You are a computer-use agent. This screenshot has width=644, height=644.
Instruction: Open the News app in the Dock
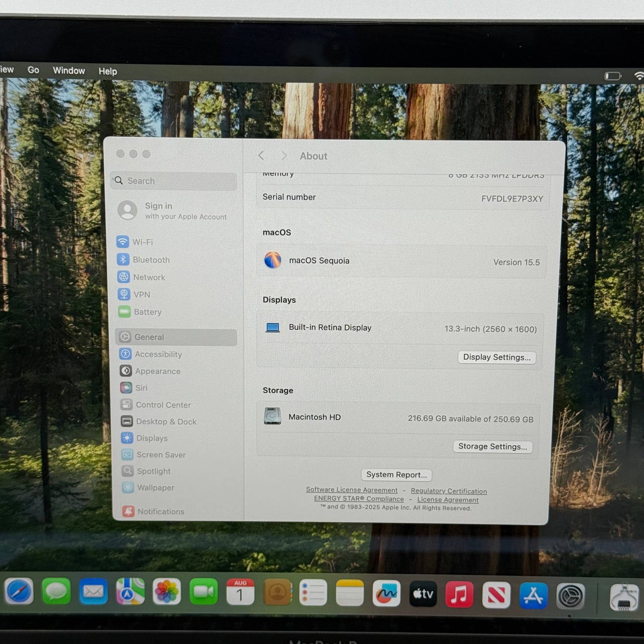(x=496, y=595)
